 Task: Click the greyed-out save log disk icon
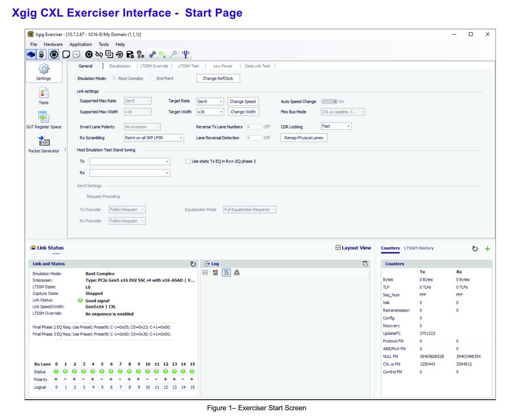205,272
